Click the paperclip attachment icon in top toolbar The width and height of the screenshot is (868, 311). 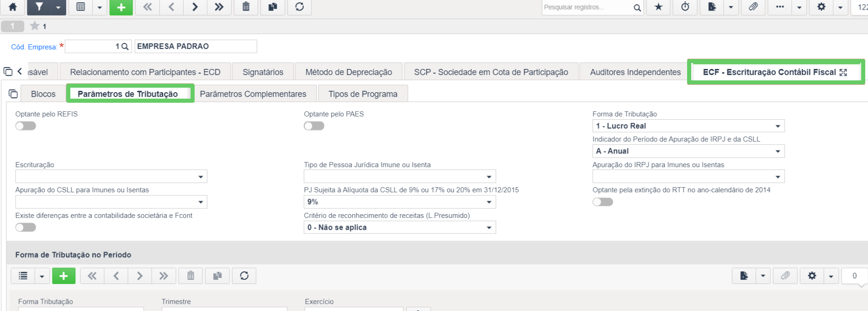(753, 7)
